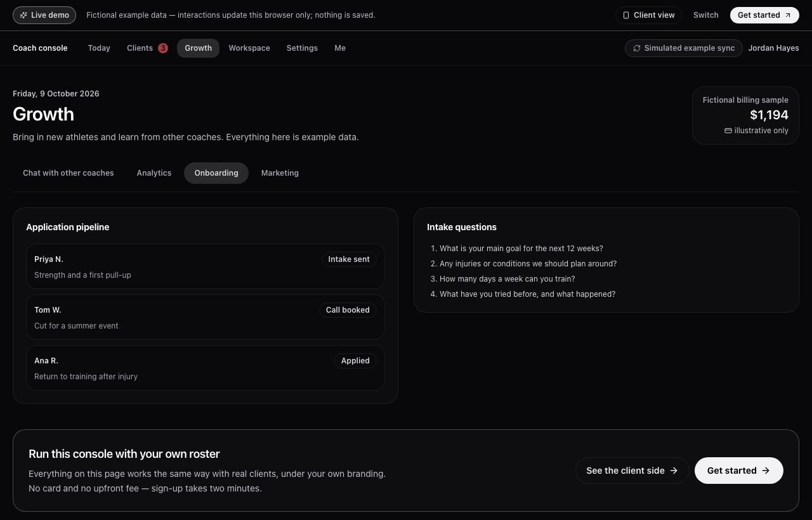812x520 pixels.
Task: Click the days a week intake question
Action: [507, 279]
